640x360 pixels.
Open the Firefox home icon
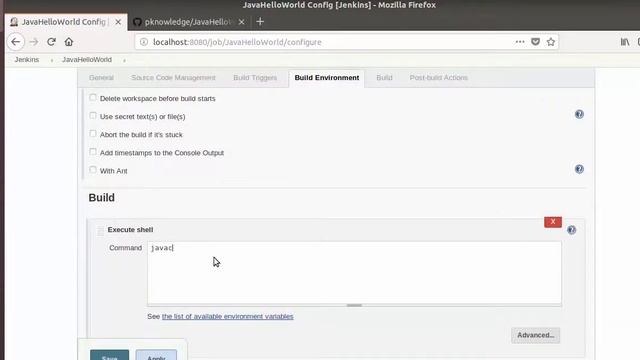pos(69,42)
